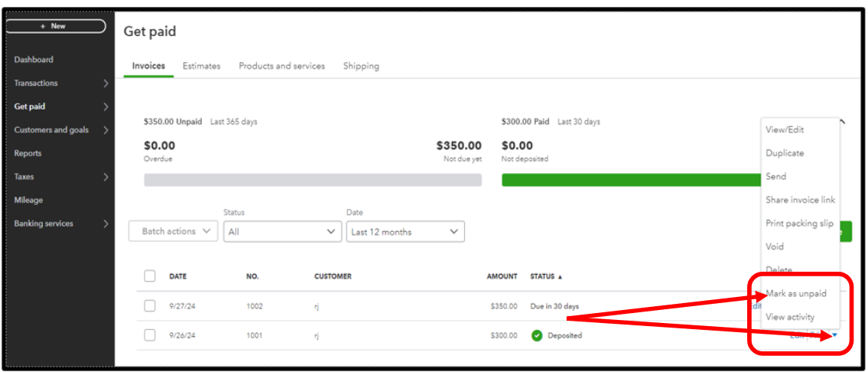The height and width of the screenshot is (372, 868).
Task: Choose View activity in the context menu
Action: point(790,317)
